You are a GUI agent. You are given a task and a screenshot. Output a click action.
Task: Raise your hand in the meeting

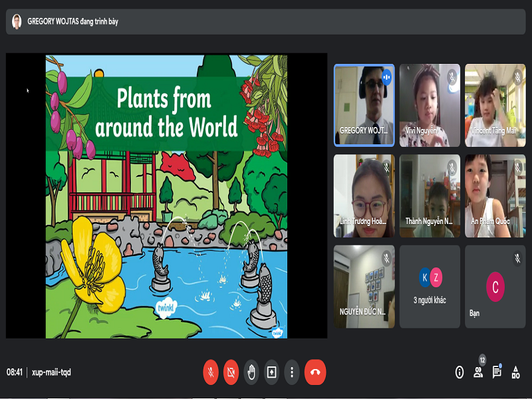[251, 372]
